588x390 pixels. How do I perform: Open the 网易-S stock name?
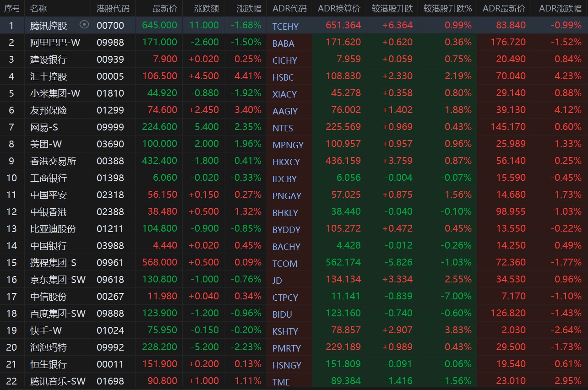point(44,127)
